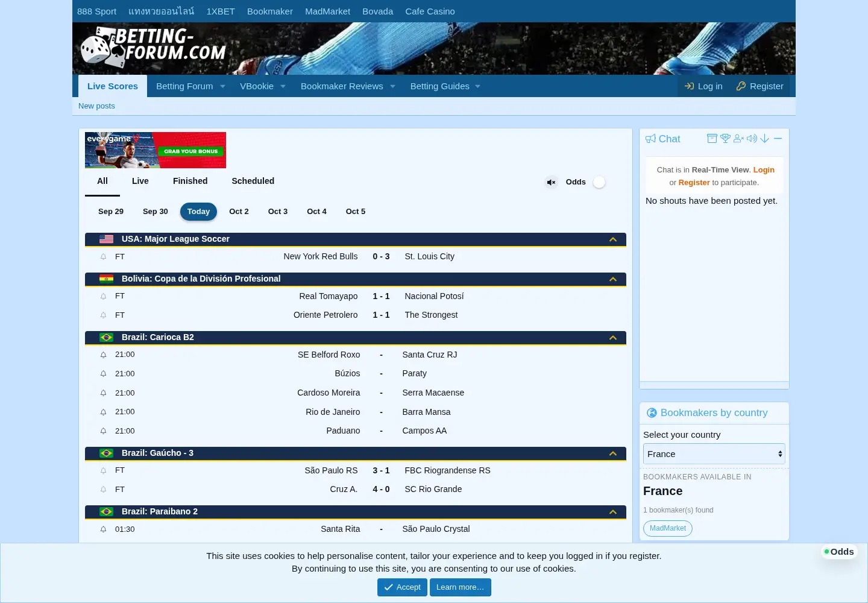
Task: Set alert bell for SE Belford Roxo match
Action: point(103,355)
